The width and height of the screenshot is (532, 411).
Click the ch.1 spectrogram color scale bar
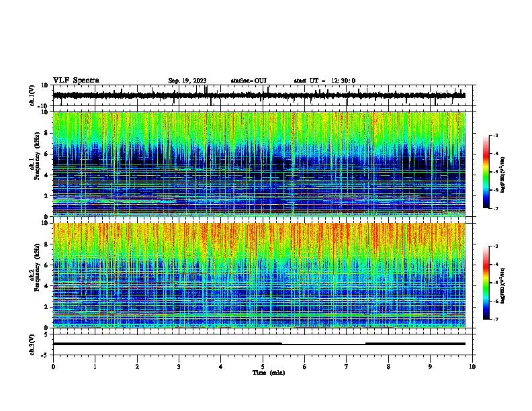pyautogui.click(x=486, y=172)
